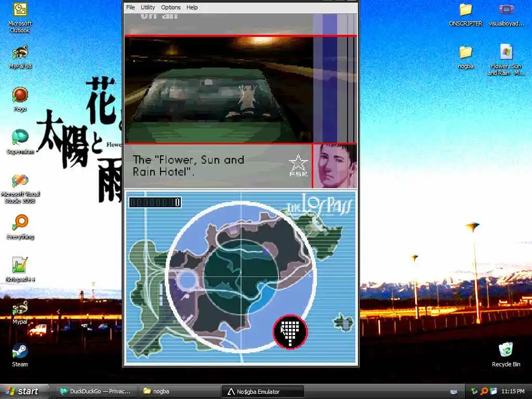Click the dialogue text "Flower, Sun and Rain Hotel"
Viewport: 532px width, 399px height.
coord(188,165)
